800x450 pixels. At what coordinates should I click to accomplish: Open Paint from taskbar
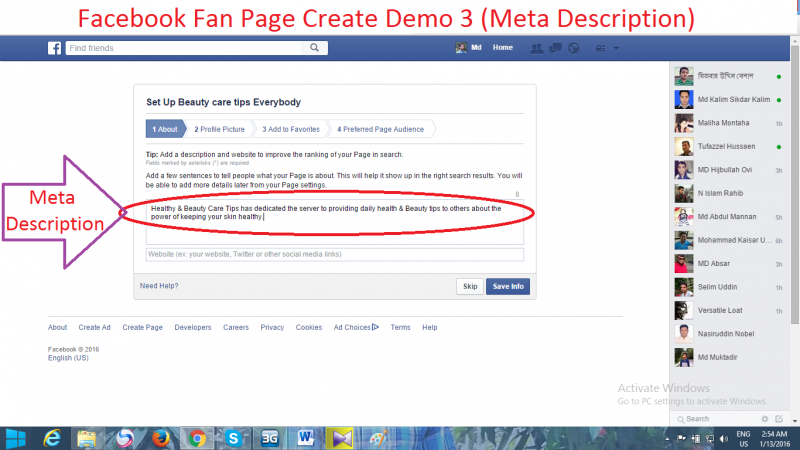(x=378, y=438)
